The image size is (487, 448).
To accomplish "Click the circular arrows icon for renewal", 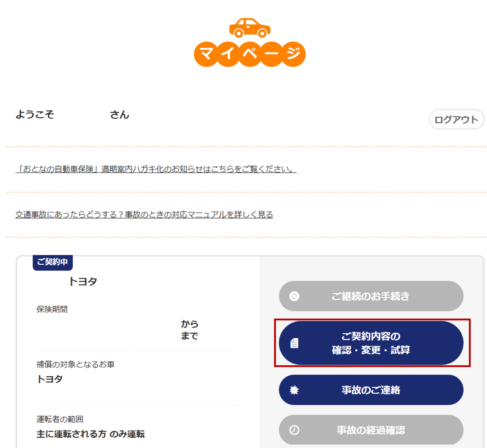I will (x=294, y=296).
